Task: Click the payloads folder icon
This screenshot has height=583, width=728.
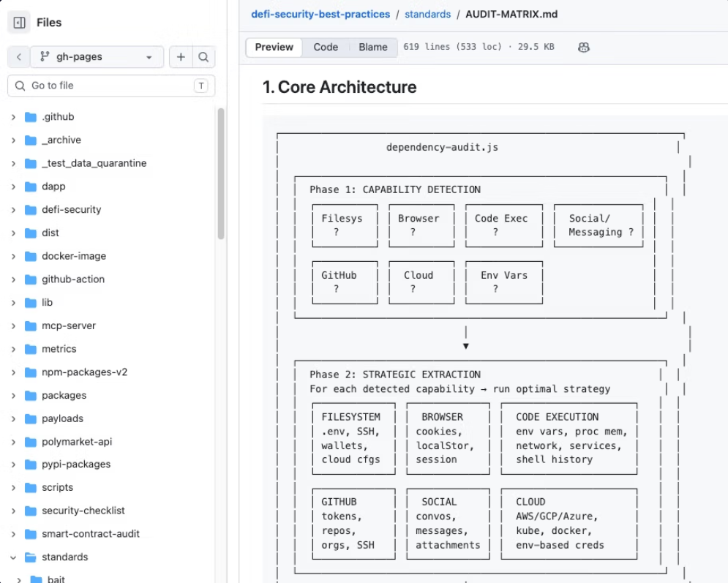Action: (31, 418)
